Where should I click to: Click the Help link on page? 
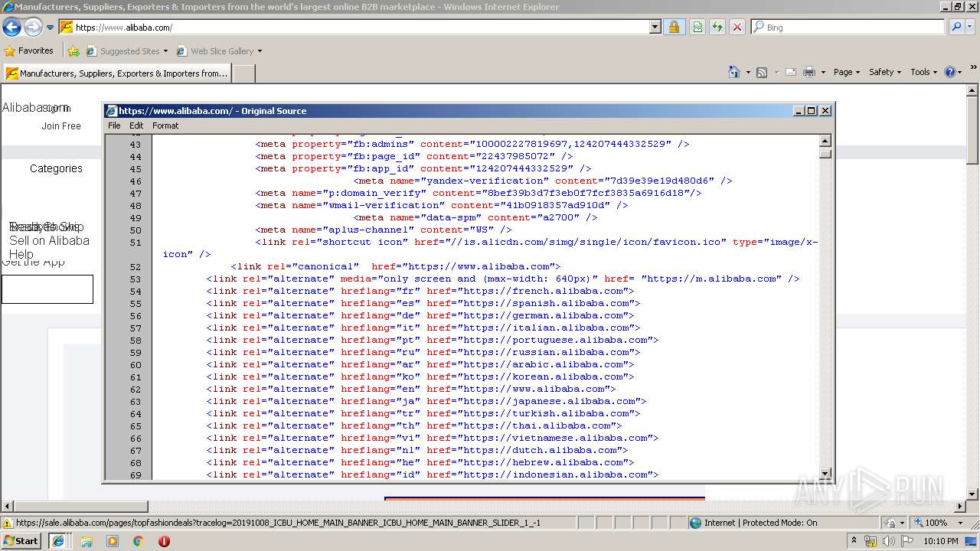(21, 254)
